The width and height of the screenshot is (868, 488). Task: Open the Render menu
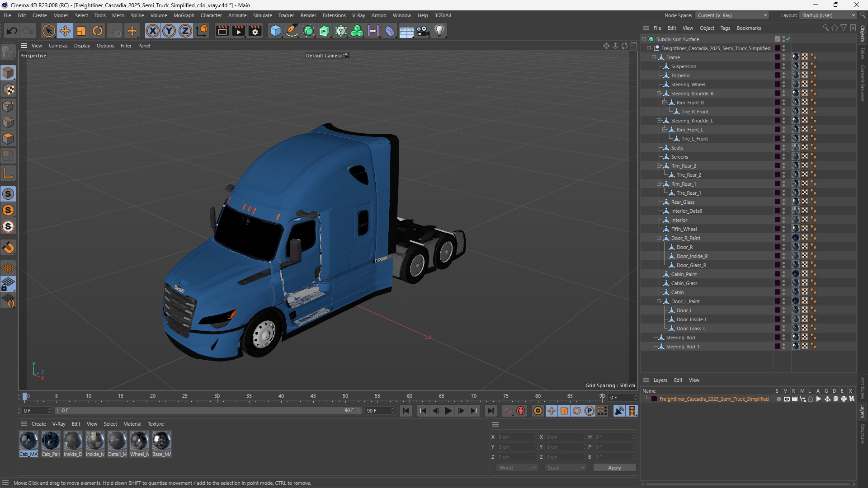tap(308, 15)
